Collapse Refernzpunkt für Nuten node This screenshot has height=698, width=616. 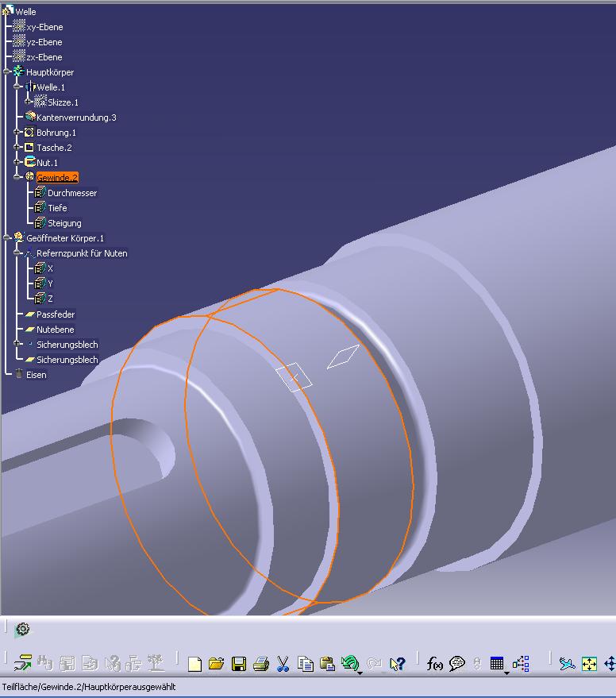click(x=17, y=253)
